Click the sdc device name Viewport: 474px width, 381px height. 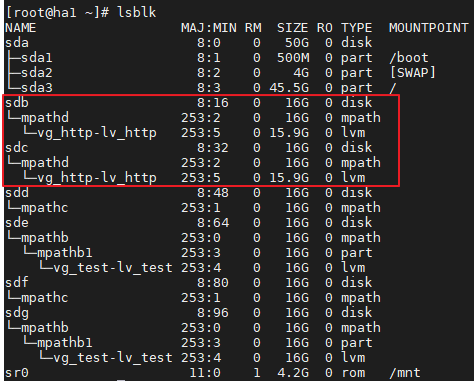(17, 148)
